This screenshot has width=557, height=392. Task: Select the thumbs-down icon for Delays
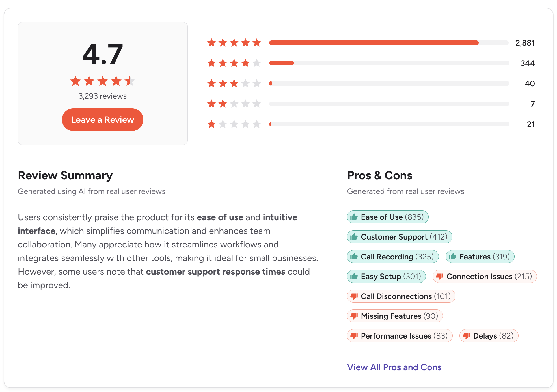tap(467, 336)
